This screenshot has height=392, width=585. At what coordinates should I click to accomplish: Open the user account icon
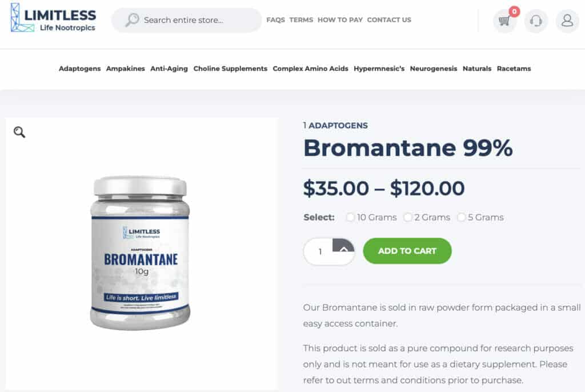pyautogui.click(x=567, y=21)
